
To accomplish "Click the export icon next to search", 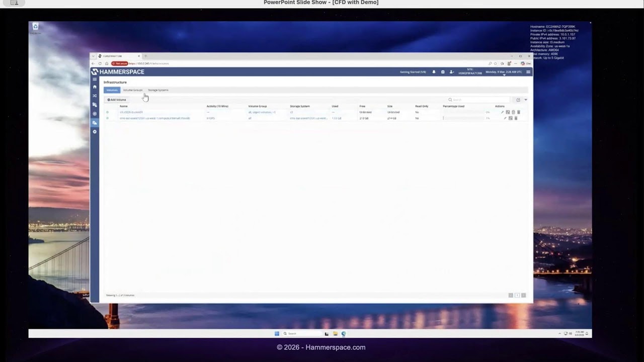I will (x=518, y=100).
